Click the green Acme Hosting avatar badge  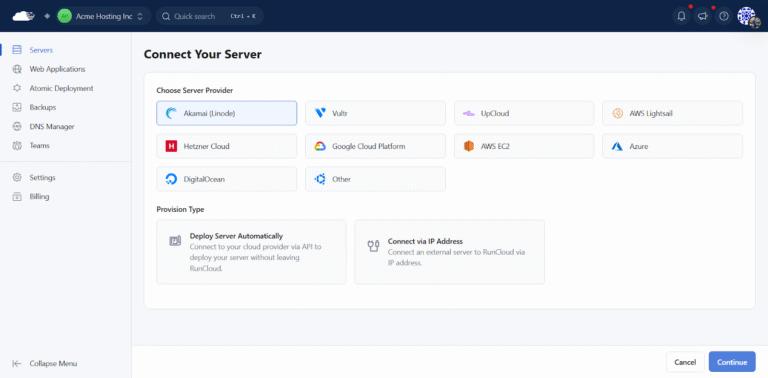[65, 16]
